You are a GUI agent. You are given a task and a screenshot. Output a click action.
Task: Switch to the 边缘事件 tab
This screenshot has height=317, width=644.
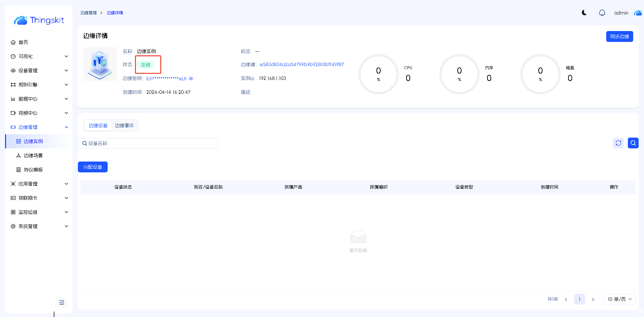point(124,125)
